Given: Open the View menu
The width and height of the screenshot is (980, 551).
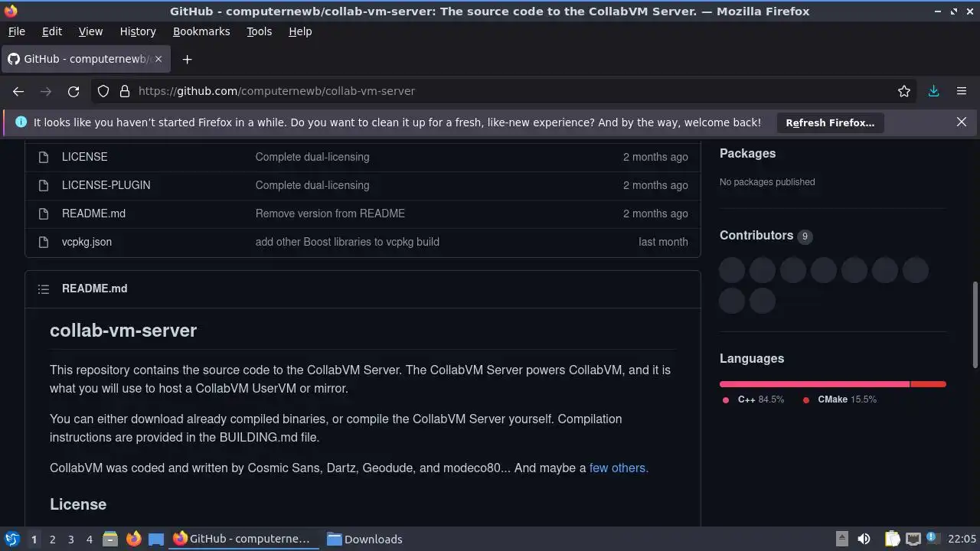Looking at the screenshot, I should pos(90,31).
